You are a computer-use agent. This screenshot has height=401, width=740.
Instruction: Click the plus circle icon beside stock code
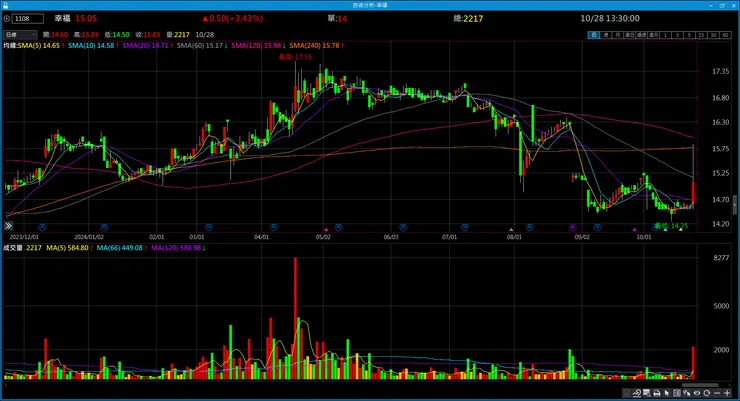tap(6, 18)
